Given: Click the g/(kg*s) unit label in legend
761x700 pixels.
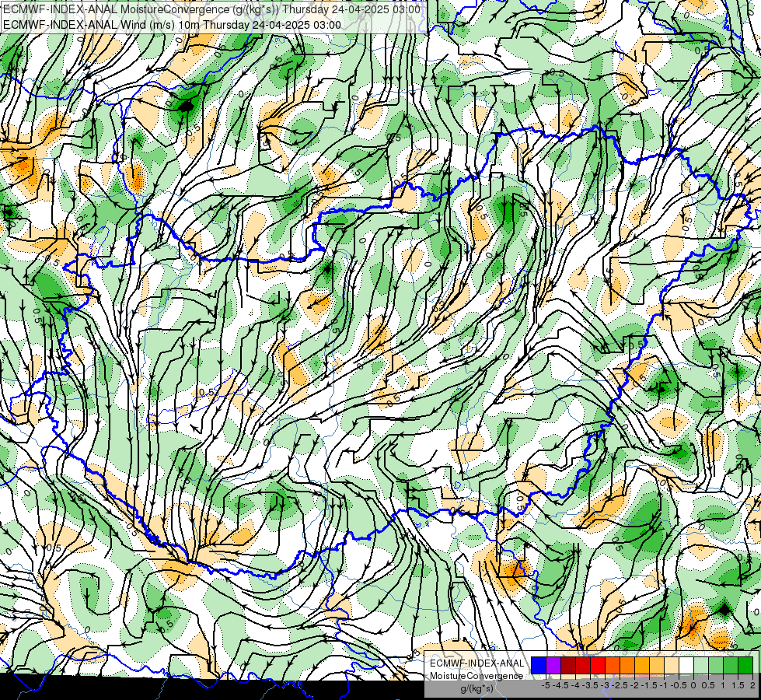Looking at the screenshot, I should coord(477,688).
